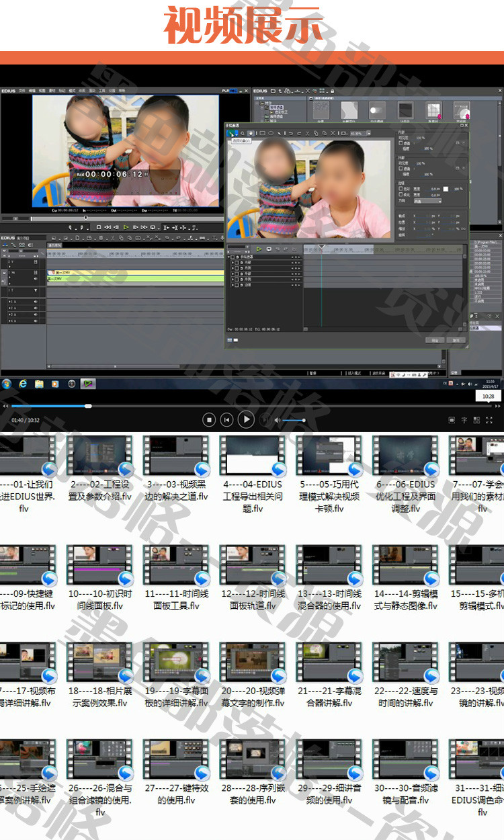504x840 pixels.
Task: Open file 21----21-字幕混合器讲解.flv
Action: (x=329, y=675)
